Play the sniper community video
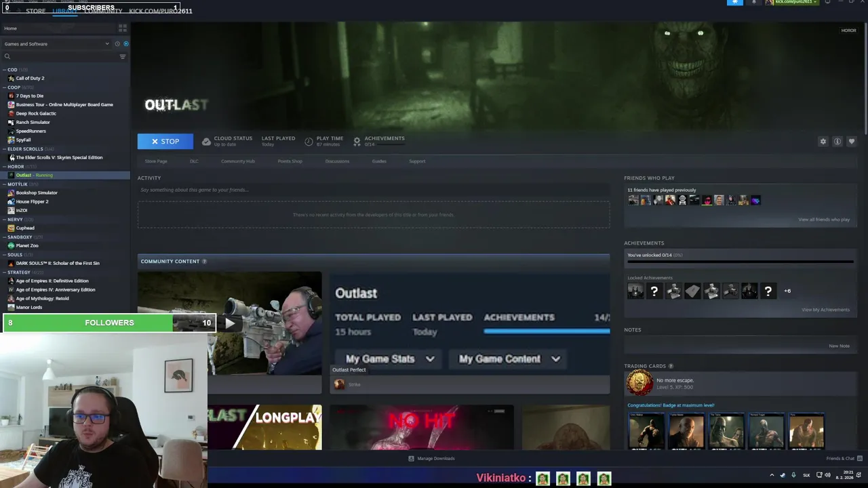Screen dimensions: 868x488 click(230, 323)
